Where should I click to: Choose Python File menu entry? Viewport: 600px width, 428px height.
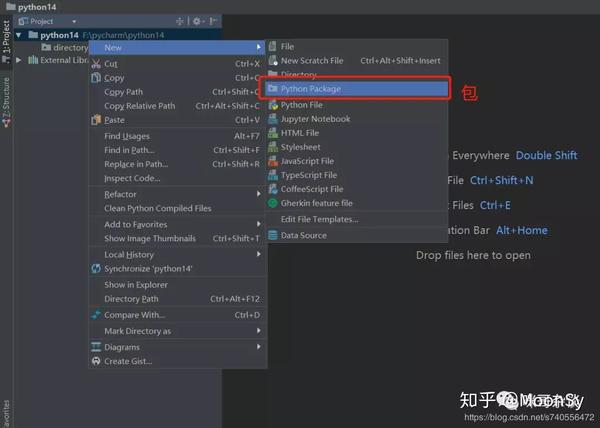click(357, 105)
